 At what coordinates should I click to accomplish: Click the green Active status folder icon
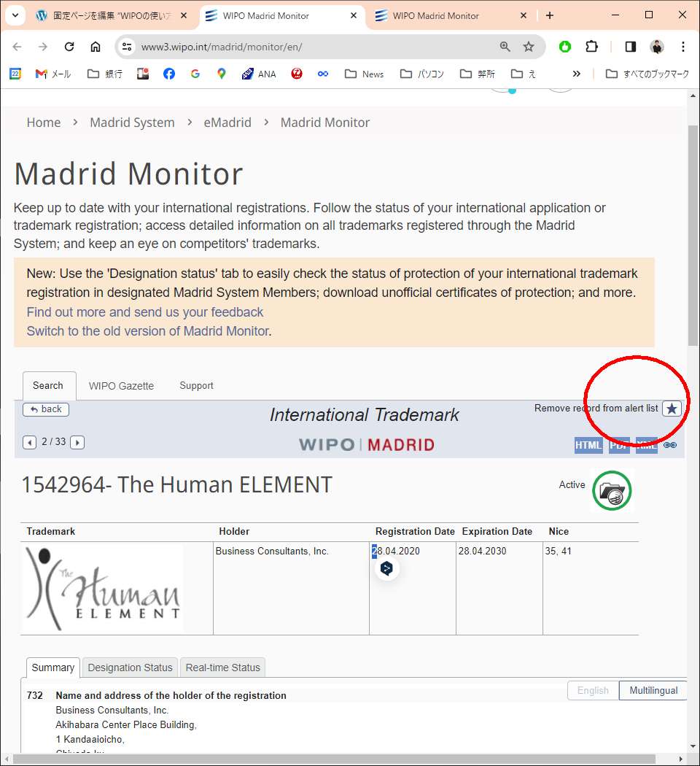(x=612, y=490)
